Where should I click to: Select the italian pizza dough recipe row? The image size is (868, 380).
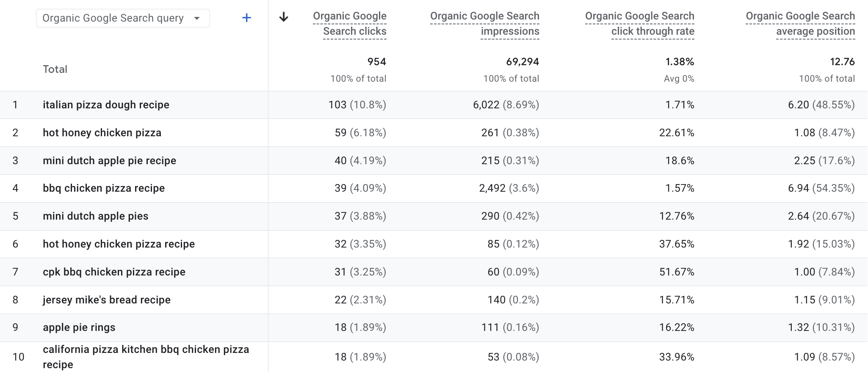[106, 105]
